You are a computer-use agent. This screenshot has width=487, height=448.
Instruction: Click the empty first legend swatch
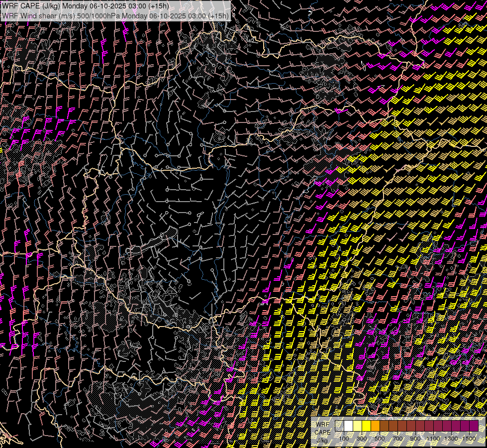[340, 426]
